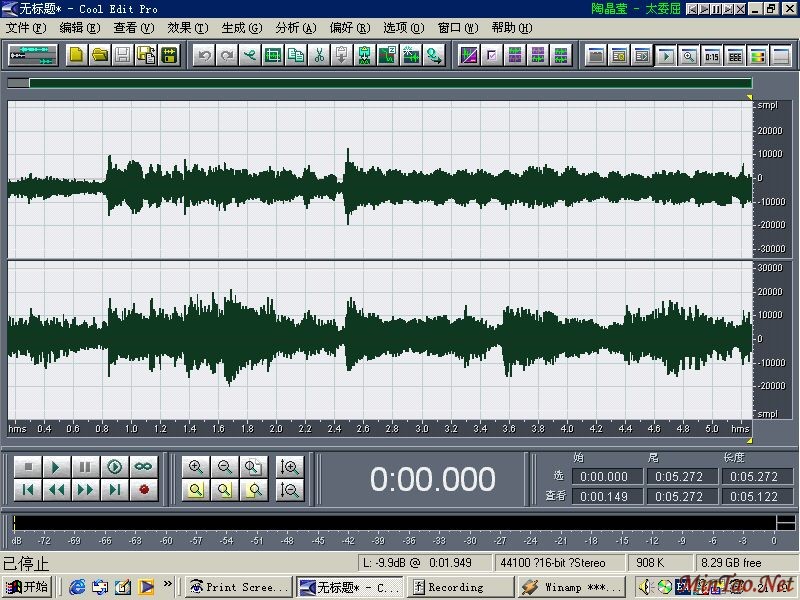Expand the taskbar quick launch chevron

[167, 586]
